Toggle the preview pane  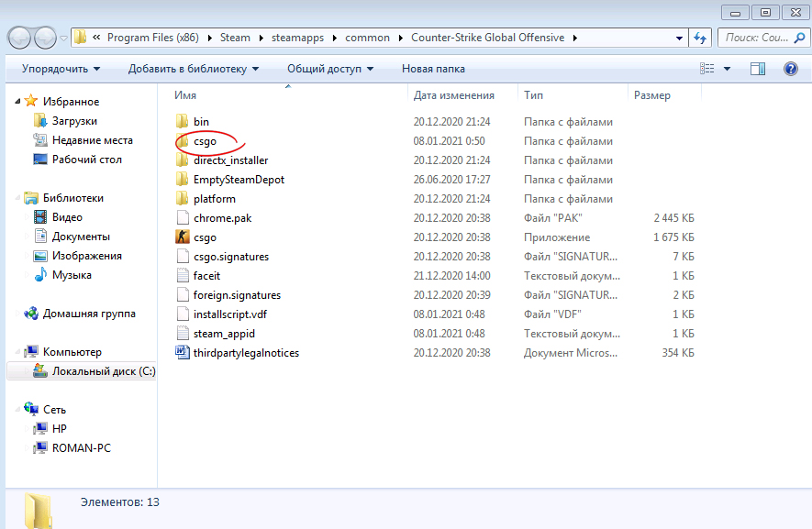tap(758, 69)
